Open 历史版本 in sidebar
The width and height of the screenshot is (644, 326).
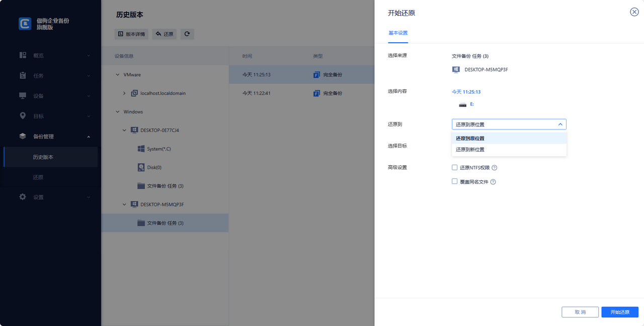click(x=50, y=157)
